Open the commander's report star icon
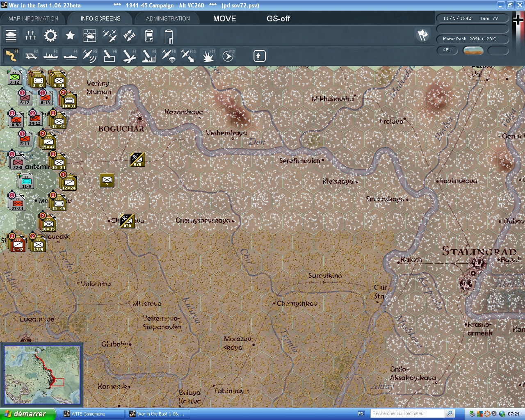This screenshot has width=525, height=420. point(70,36)
